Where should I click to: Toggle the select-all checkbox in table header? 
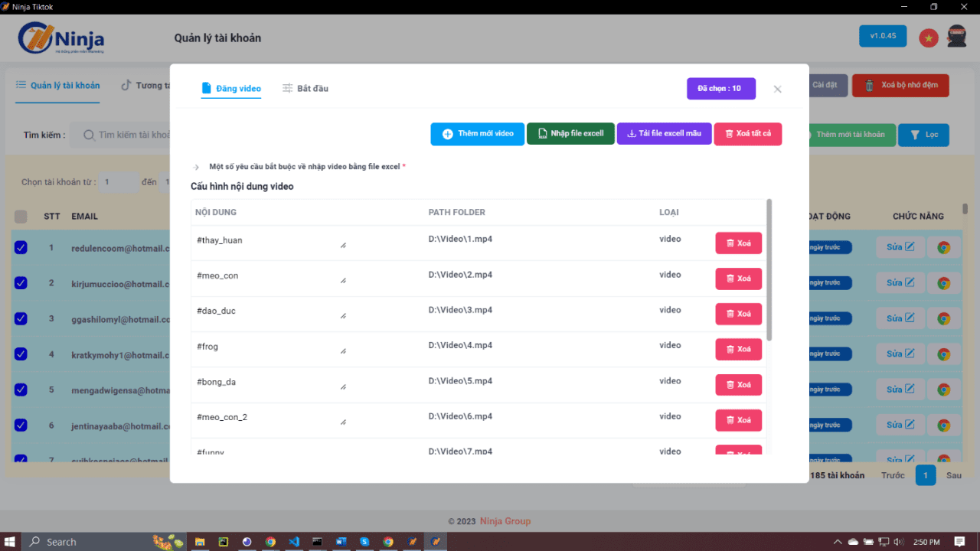pos(21,217)
